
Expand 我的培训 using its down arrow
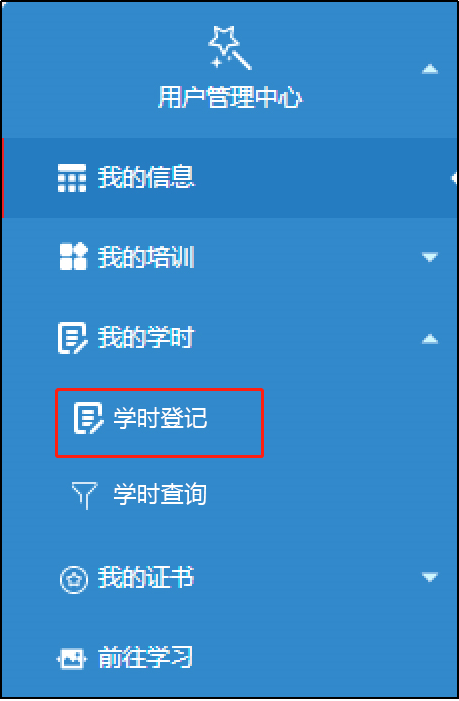coord(430,257)
